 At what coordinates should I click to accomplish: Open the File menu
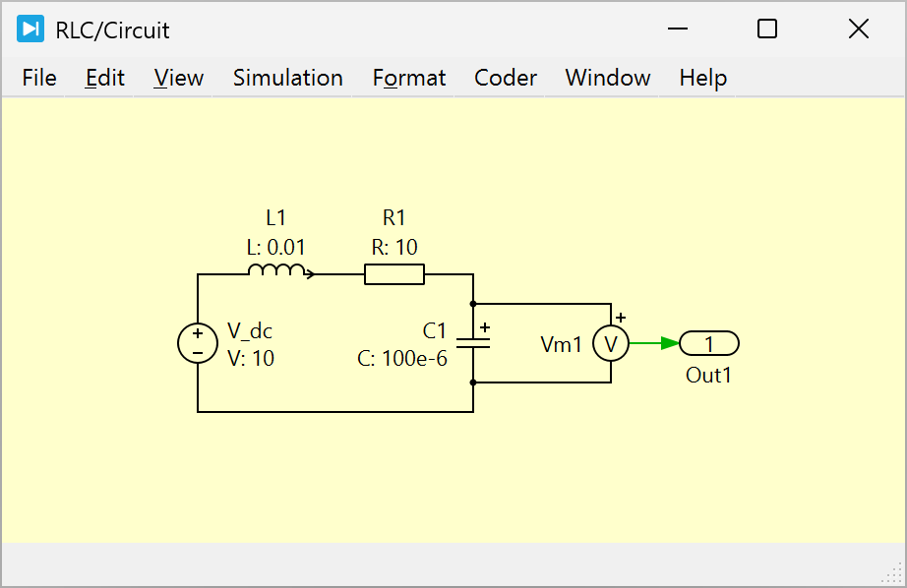(x=39, y=78)
